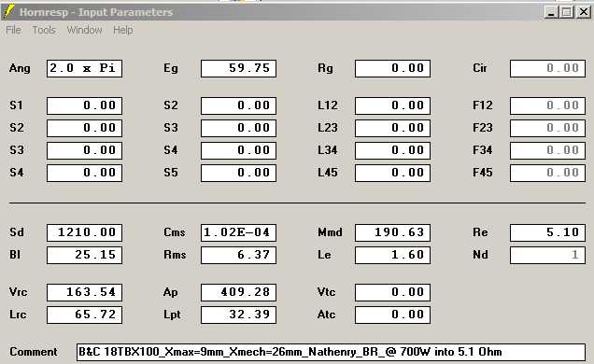The height and width of the screenshot is (364, 594).
Task: Click the Ang field showing 2.0 x Pi
Action: (84, 68)
